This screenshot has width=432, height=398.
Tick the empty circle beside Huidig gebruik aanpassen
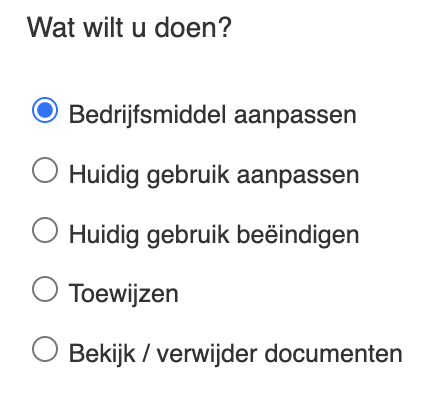point(45,170)
